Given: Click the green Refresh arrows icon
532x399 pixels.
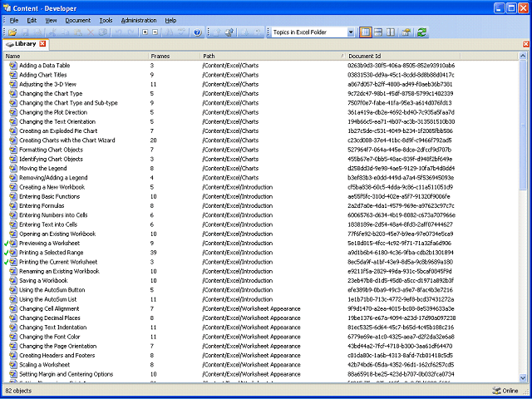Looking at the screenshot, I should coord(421,32).
